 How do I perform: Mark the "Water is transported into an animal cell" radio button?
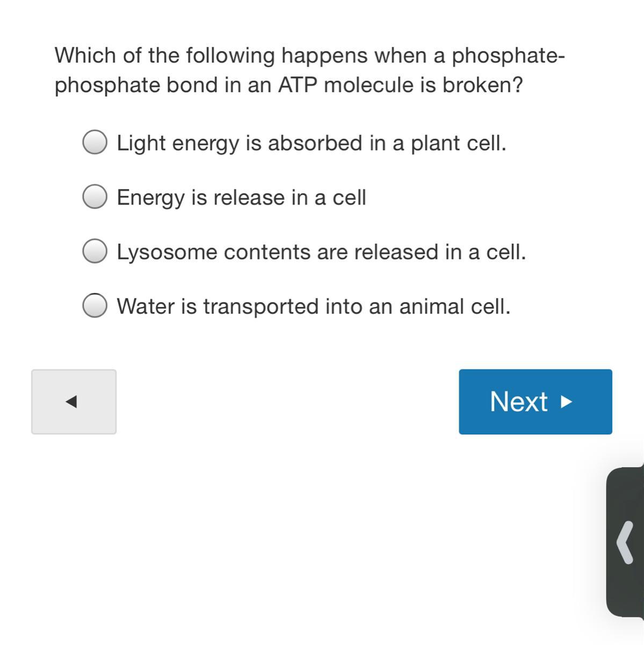[95, 306]
